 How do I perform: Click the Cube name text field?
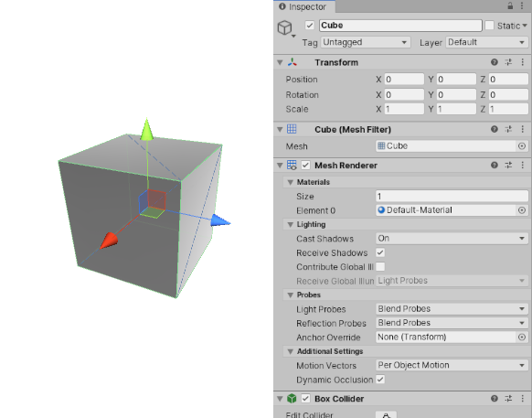[400, 26]
